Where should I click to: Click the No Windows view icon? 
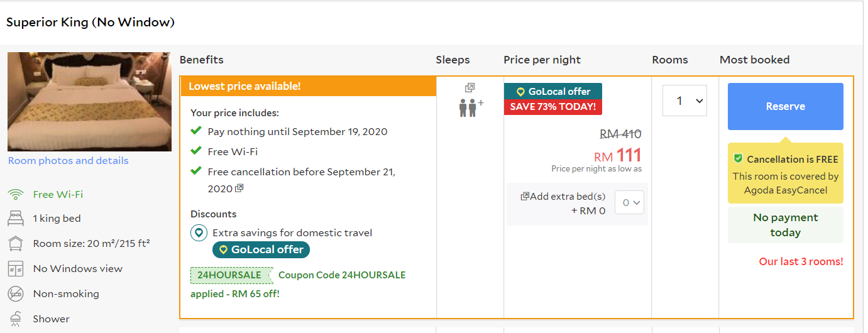[16, 269]
